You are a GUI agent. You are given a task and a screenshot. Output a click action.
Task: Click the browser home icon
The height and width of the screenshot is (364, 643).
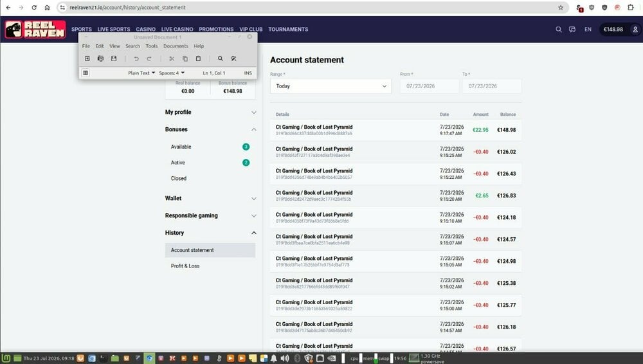tap(47, 7)
